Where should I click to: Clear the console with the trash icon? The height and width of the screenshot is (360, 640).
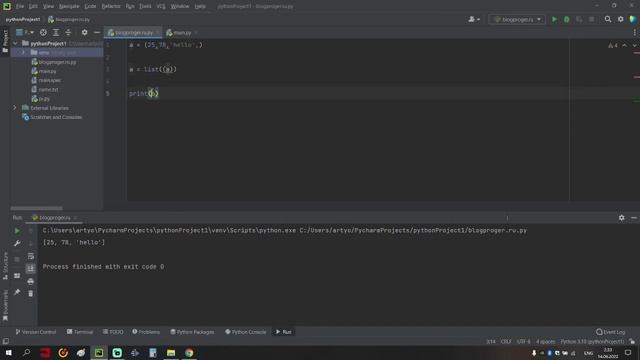[31, 293]
